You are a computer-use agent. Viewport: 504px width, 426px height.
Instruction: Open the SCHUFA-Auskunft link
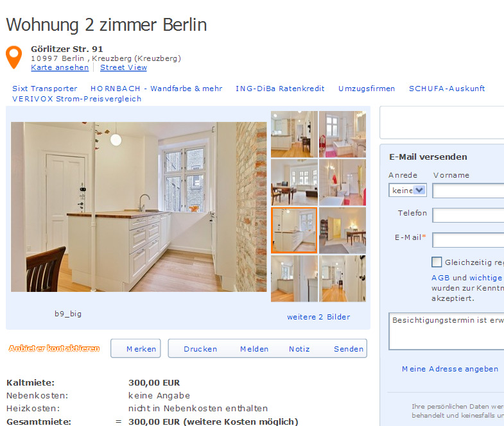pos(447,89)
